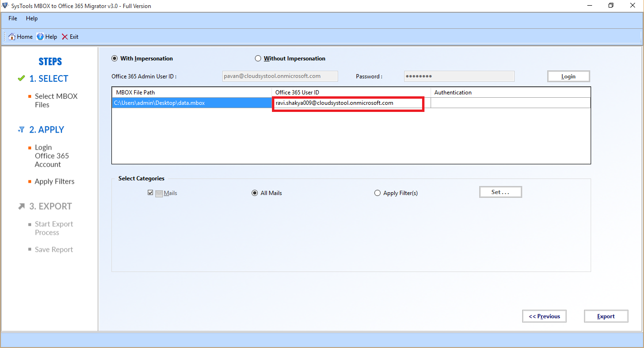
Task: Toggle the Mails checkbox
Action: 151,193
